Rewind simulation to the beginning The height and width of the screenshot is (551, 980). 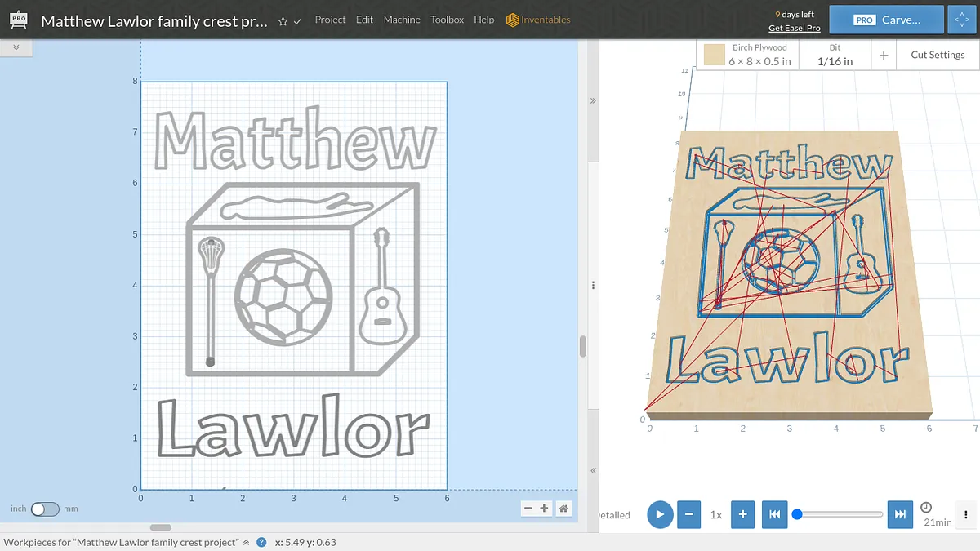coord(774,514)
